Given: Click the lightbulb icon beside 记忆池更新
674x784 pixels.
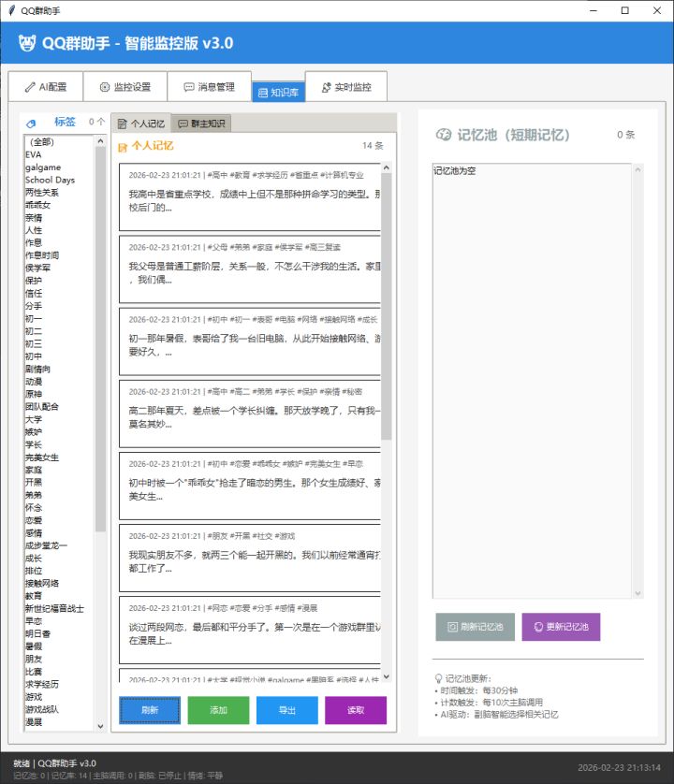Looking at the screenshot, I should pos(439,678).
